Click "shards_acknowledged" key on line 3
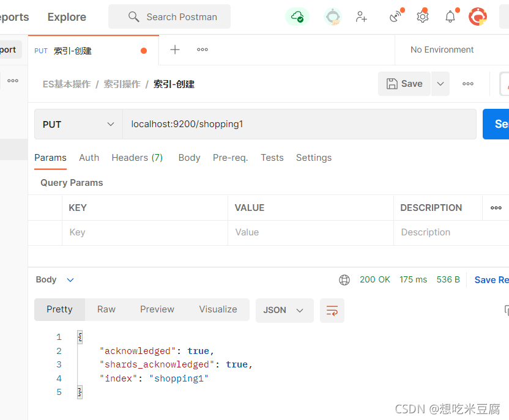This screenshot has width=509, height=420. (157, 364)
